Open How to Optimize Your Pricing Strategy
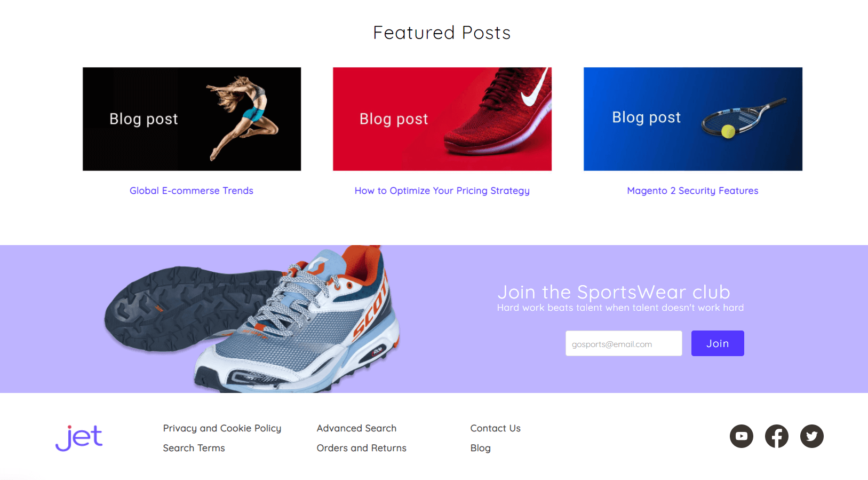868x480 pixels. click(442, 191)
